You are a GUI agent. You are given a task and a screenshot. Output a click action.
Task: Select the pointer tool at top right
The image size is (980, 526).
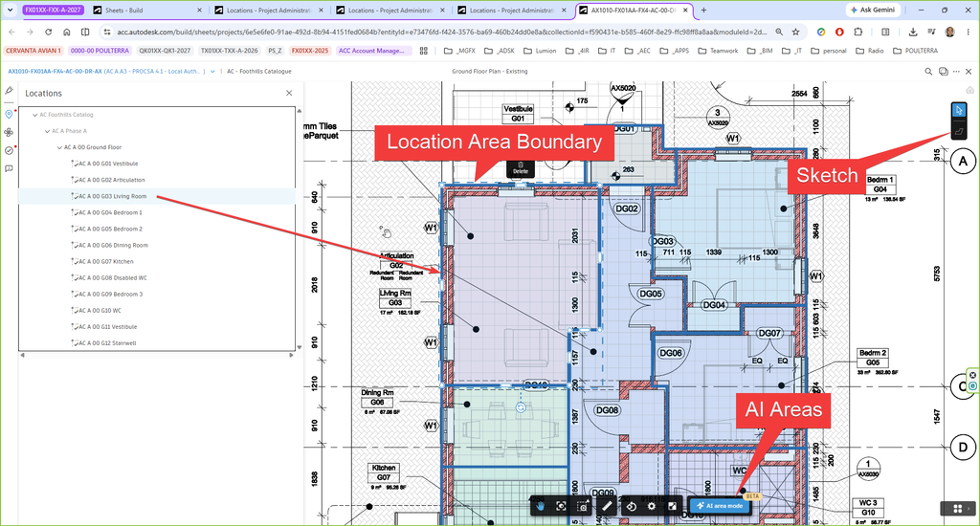pos(959,111)
